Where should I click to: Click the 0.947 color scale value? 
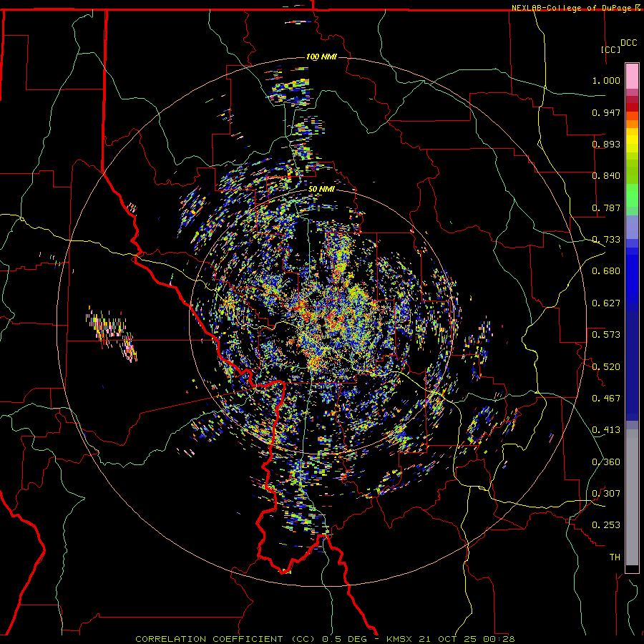606,112
